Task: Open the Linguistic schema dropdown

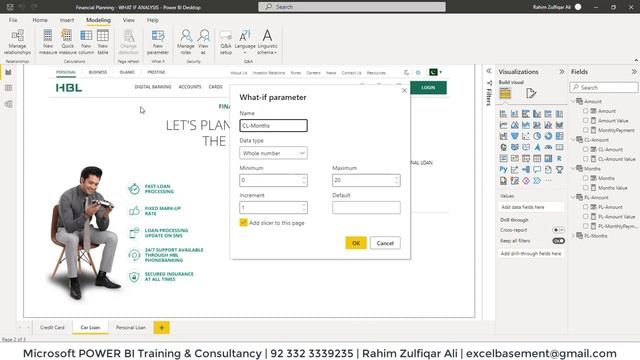Action: pos(267,42)
